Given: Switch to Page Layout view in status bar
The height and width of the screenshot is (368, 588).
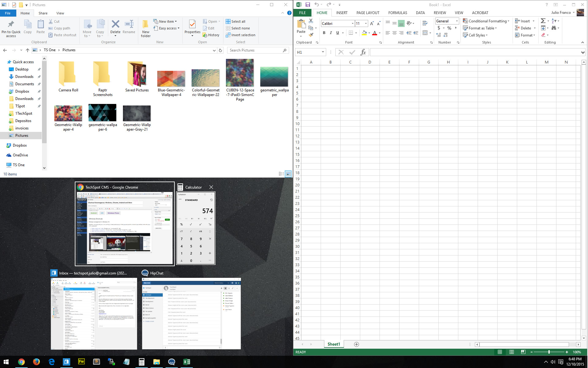Looking at the screenshot, I should pos(512,352).
